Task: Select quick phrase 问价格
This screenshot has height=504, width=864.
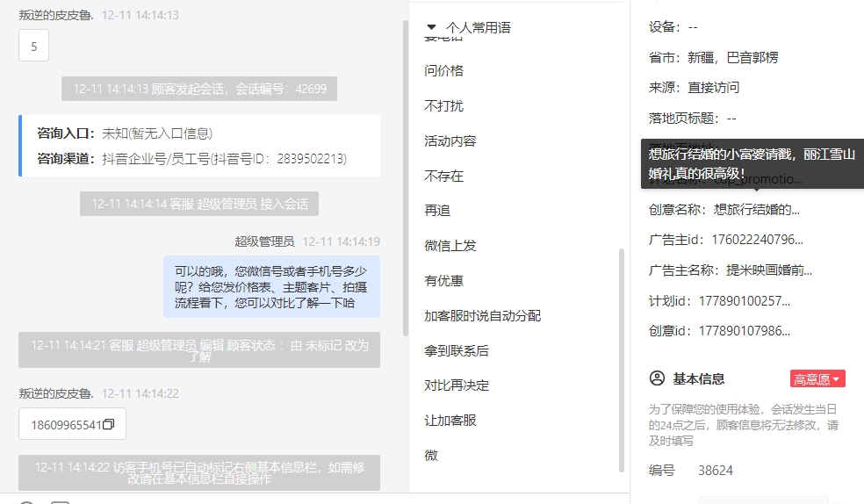Action: [x=444, y=70]
